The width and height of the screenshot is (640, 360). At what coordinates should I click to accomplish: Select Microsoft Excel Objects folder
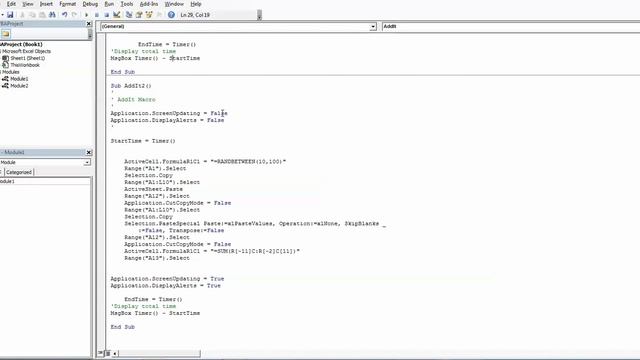coord(26,51)
